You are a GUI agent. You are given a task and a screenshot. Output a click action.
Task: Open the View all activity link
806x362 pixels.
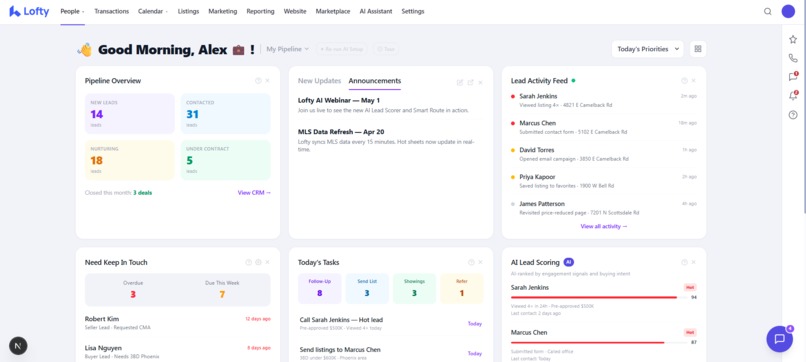coord(604,226)
